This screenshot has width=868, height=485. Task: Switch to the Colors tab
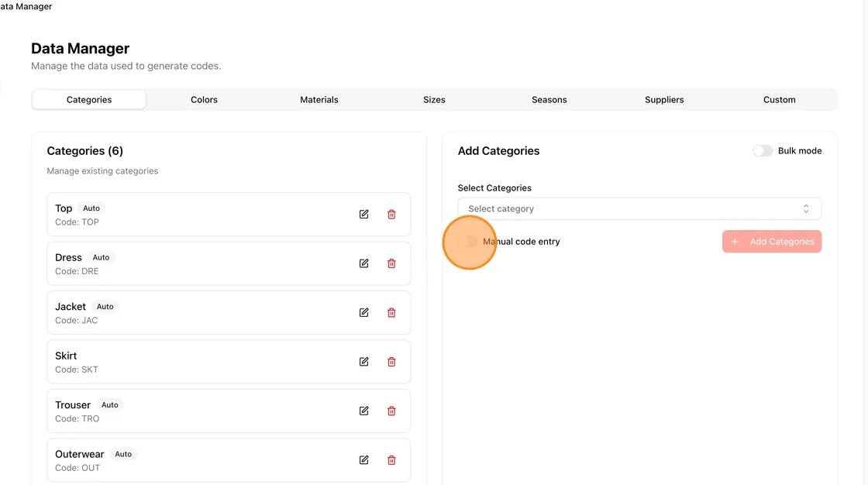[205, 100]
